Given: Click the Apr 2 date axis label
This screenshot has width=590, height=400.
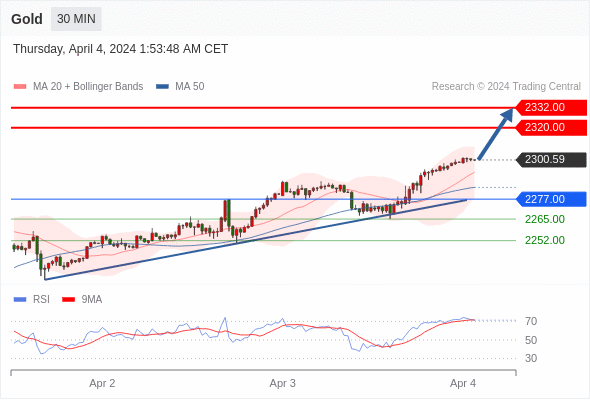Looking at the screenshot, I should click(102, 383).
